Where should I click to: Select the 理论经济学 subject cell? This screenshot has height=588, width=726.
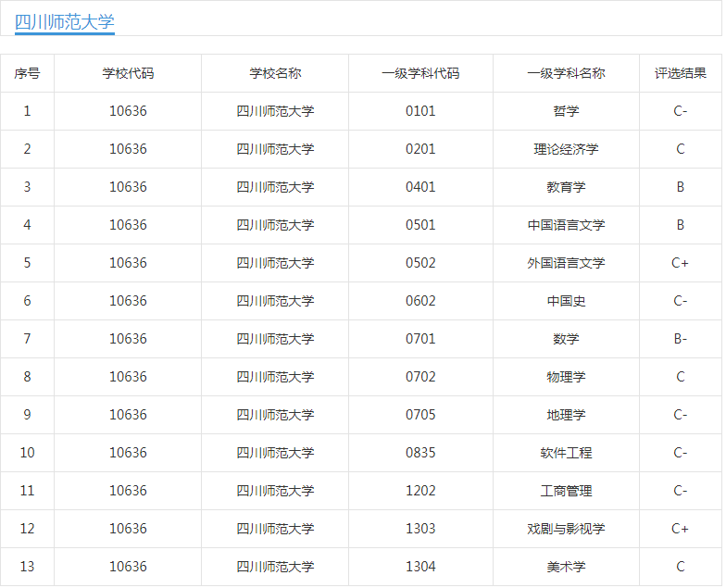566,149
